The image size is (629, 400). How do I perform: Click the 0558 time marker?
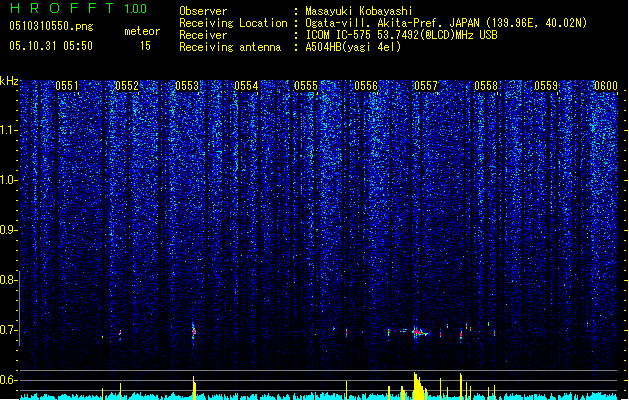pyautogui.click(x=486, y=86)
